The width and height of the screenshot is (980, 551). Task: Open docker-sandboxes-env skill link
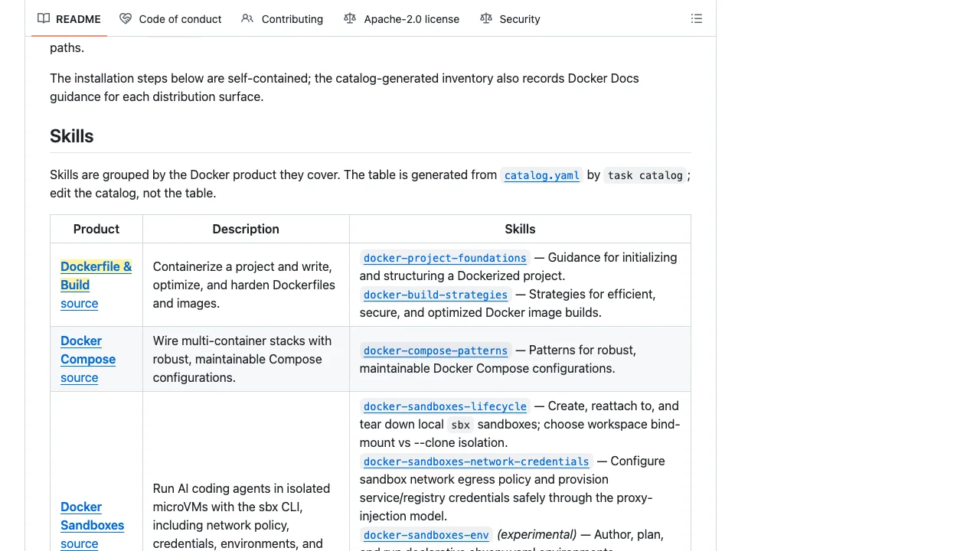click(426, 535)
